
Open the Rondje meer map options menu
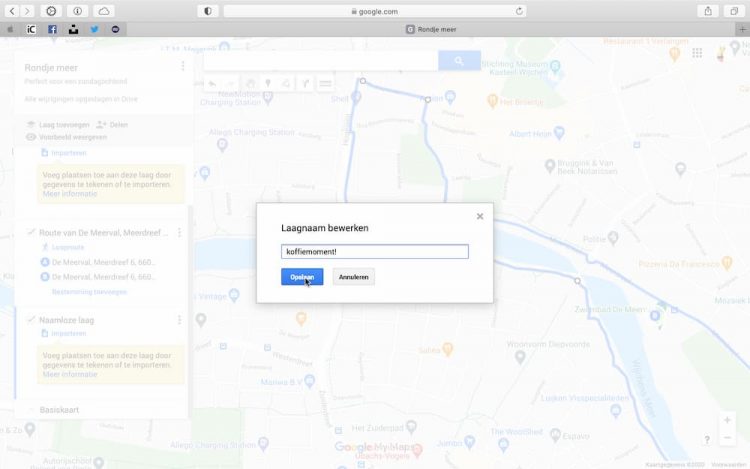(x=182, y=67)
